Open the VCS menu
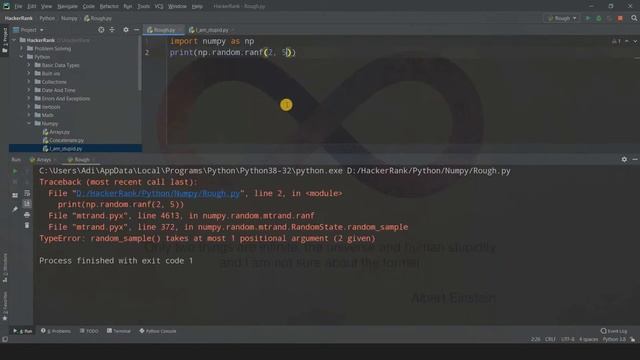Screen dimensions: 640x360 coord(159,7)
